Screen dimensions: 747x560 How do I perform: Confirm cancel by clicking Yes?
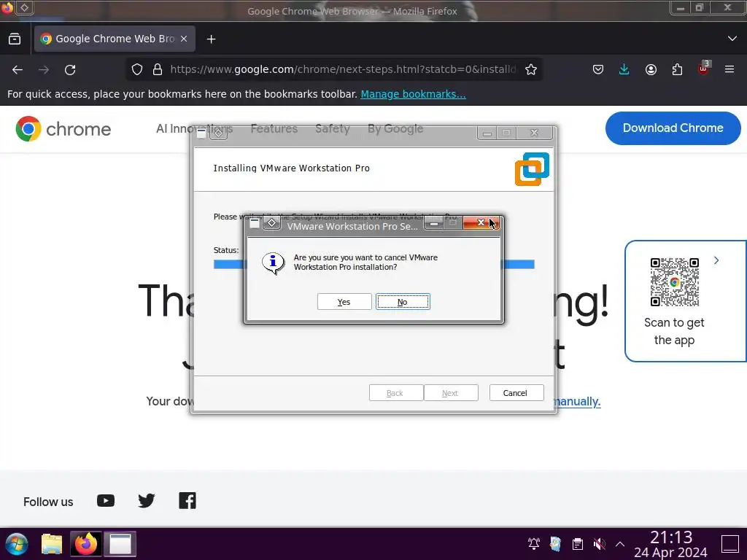coord(344,302)
